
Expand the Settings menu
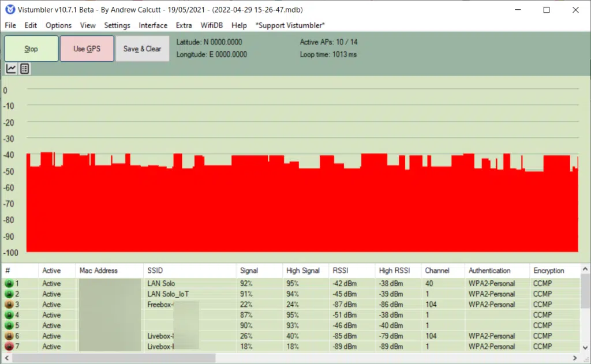click(117, 25)
